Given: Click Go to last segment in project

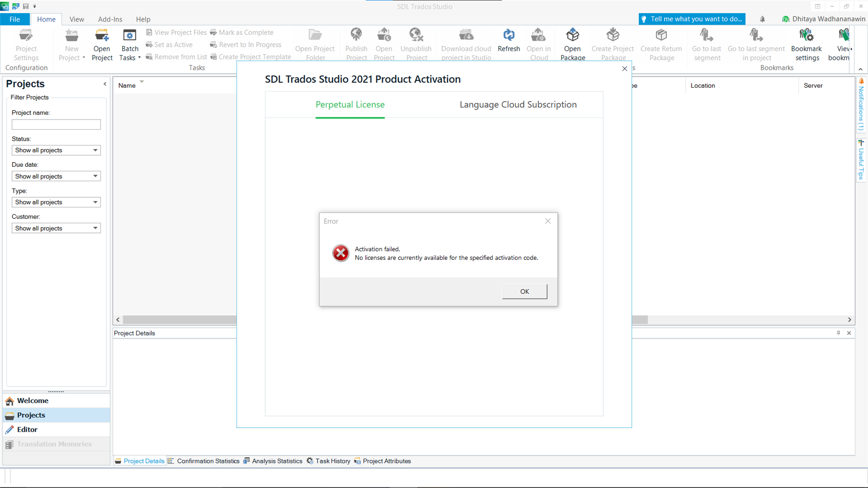Looking at the screenshot, I should (x=756, y=44).
